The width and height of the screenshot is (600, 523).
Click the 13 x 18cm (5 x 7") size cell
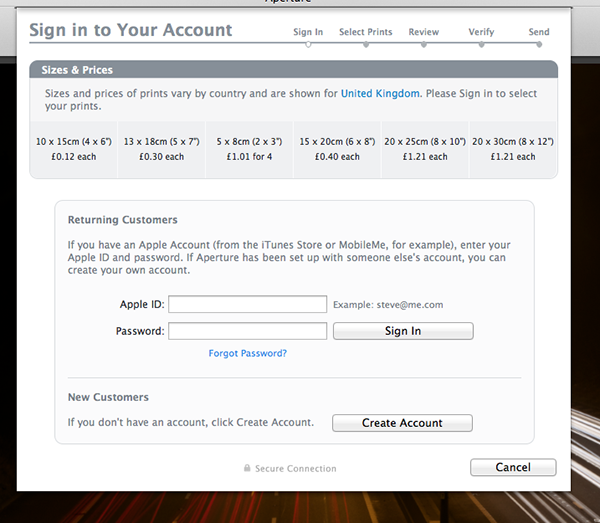click(161, 149)
